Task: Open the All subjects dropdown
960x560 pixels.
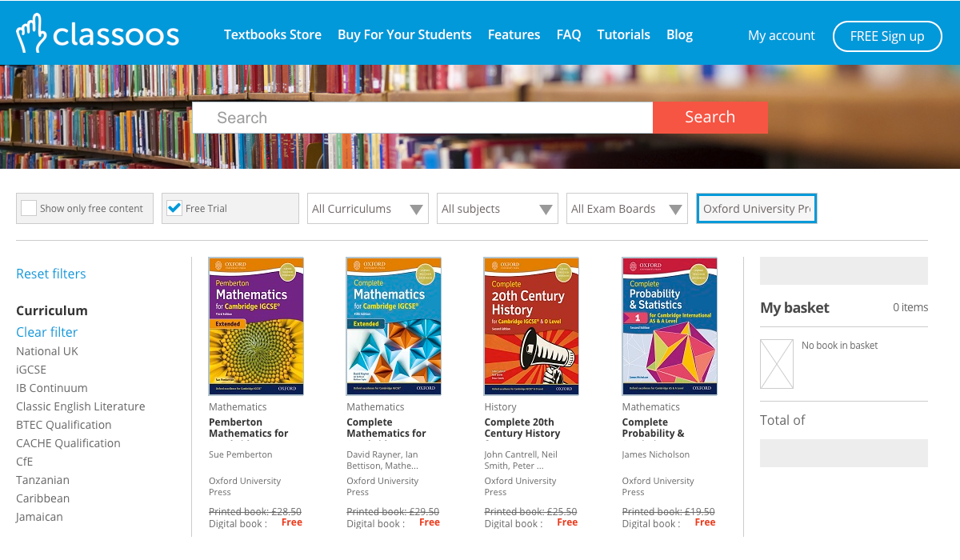Action: (497, 209)
